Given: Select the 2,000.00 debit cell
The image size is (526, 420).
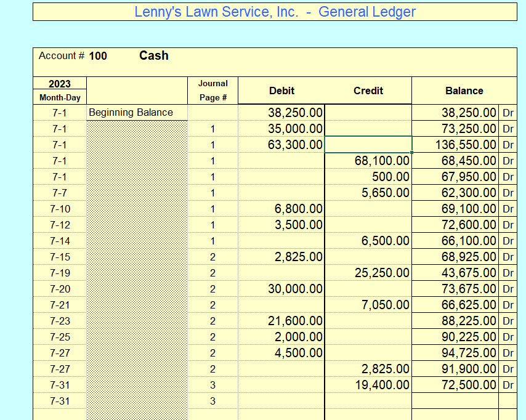Looking at the screenshot, I should 281,337.
